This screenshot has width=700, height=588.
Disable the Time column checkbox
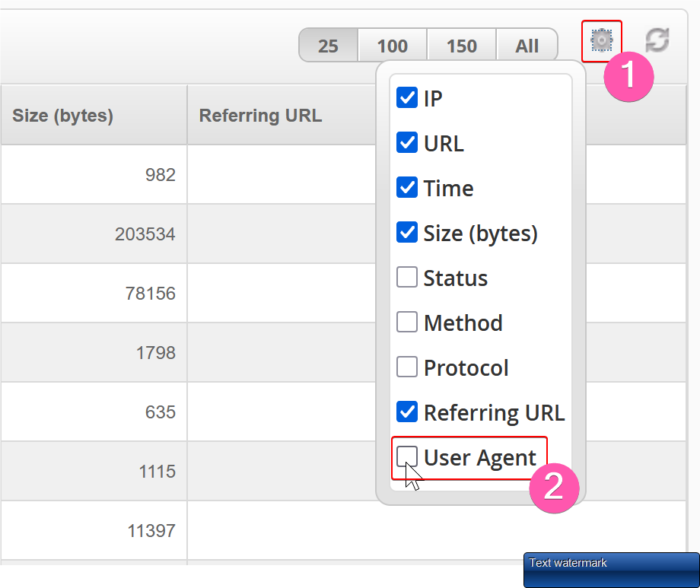407,188
